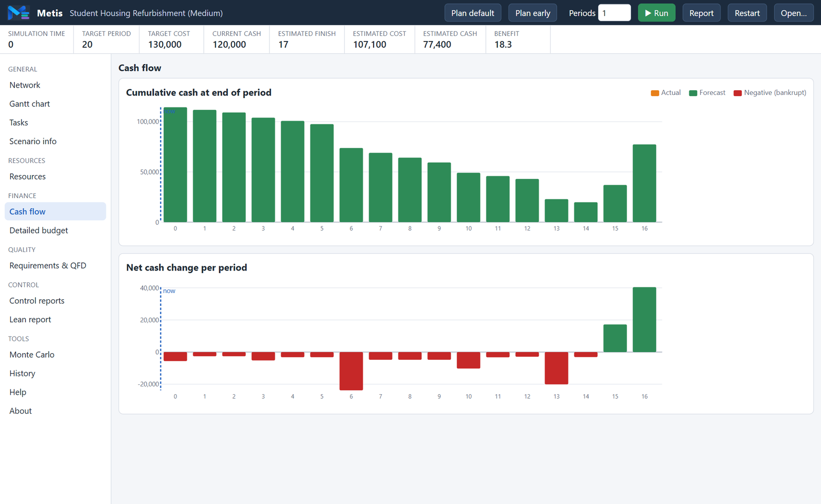821x504 pixels.
Task: Open the Help page
Action: [55, 392]
